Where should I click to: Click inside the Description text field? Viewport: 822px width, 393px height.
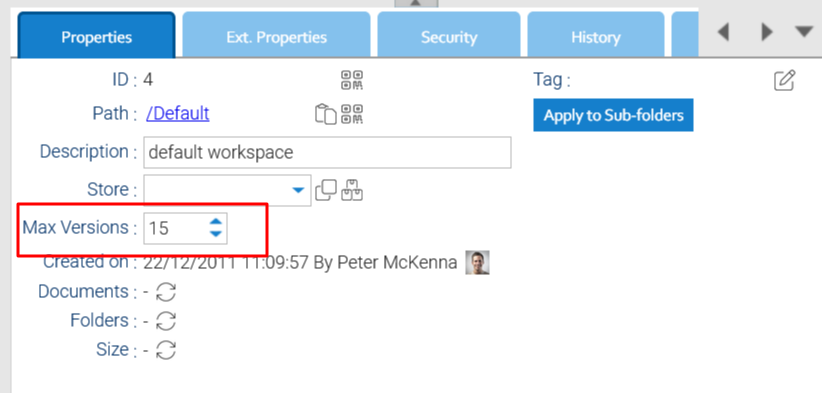point(327,152)
